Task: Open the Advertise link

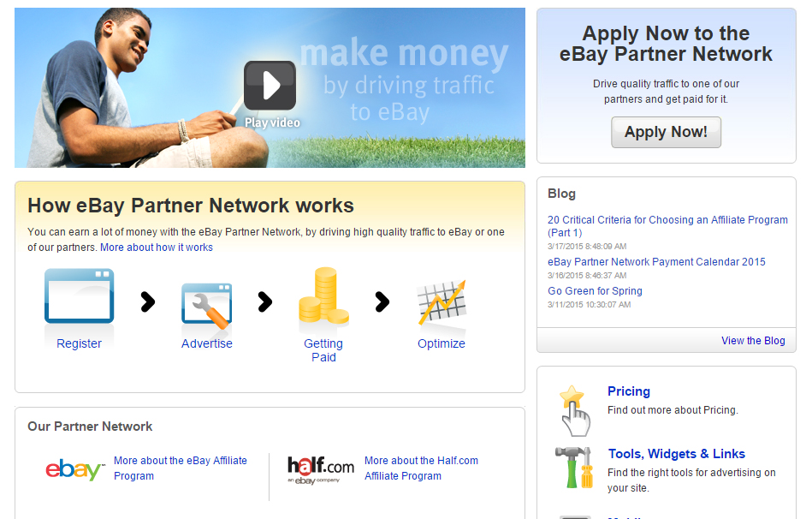Action: click(x=206, y=343)
